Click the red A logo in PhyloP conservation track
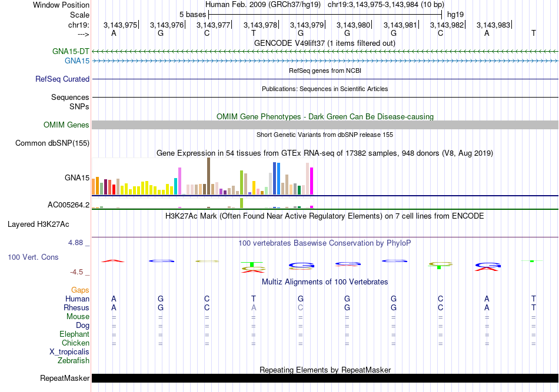The image size is (559, 392). pos(113,261)
